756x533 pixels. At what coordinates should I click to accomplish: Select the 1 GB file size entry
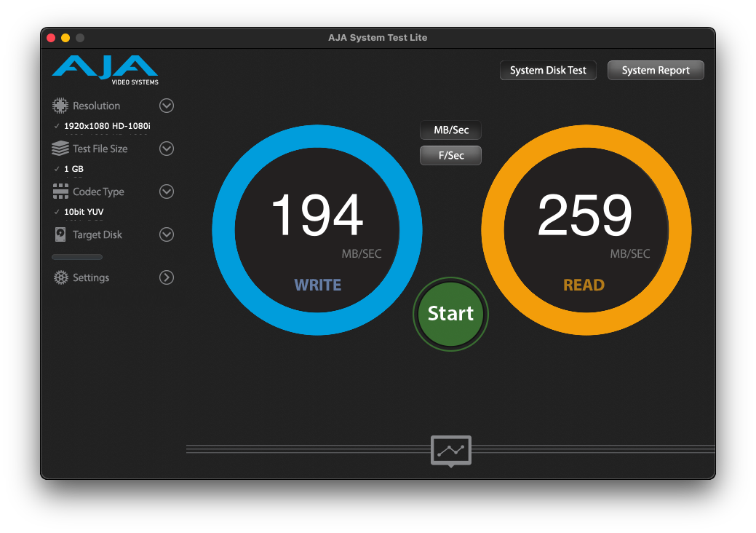click(73, 169)
